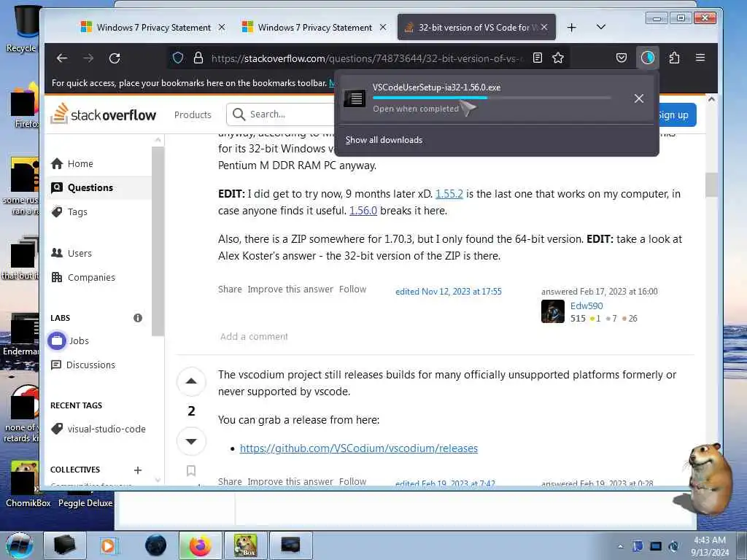Screen dimensions: 747x560
Task: Open Companies in the sidebar
Action: coord(91,277)
